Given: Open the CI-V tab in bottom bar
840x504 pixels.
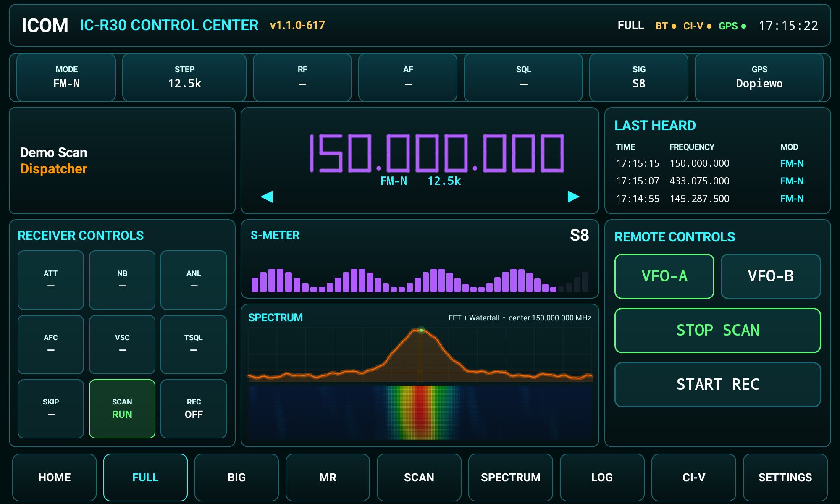Looking at the screenshot, I should click(x=694, y=478).
